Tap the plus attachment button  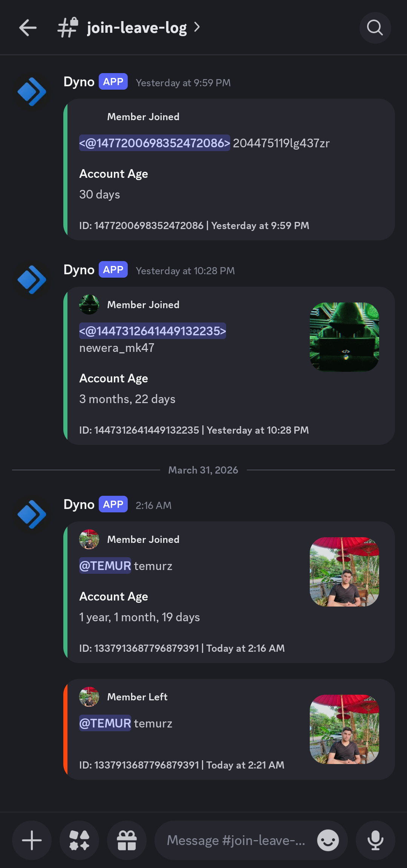tap(32, 840)
